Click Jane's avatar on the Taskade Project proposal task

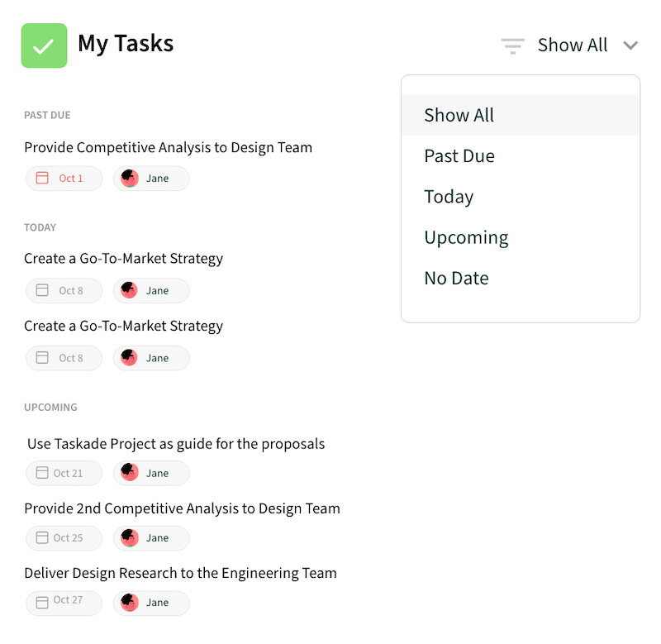pos(129,473)
